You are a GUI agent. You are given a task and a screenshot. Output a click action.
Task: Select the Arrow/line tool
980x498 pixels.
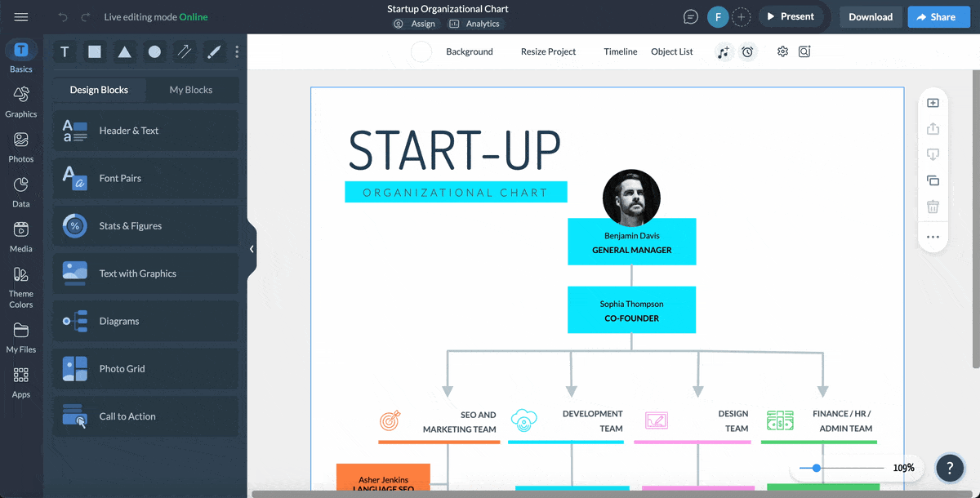click(184, 51)
